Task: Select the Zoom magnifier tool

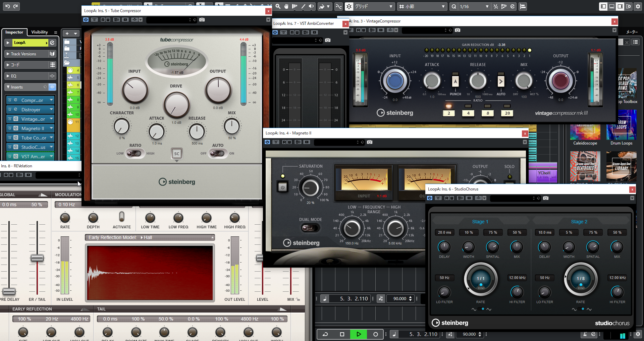Action: point(278,6)
